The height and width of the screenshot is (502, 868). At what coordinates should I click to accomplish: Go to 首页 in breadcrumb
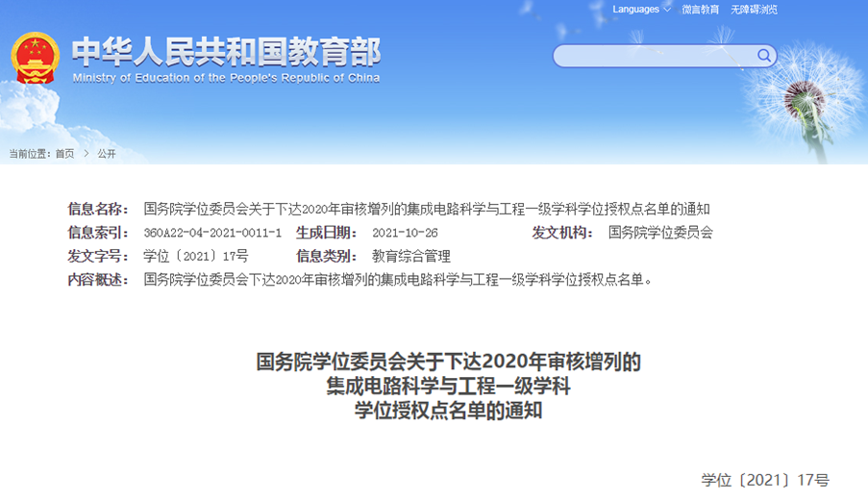64,154
